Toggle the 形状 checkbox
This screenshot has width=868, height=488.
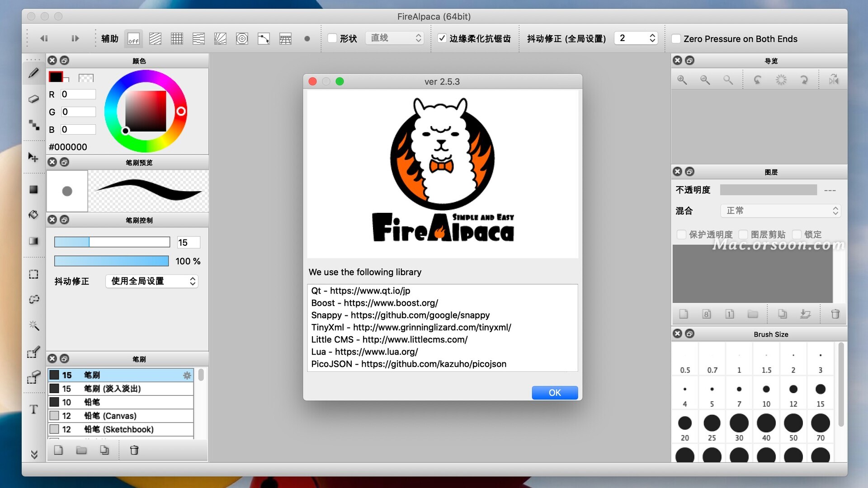pos(332,38)
